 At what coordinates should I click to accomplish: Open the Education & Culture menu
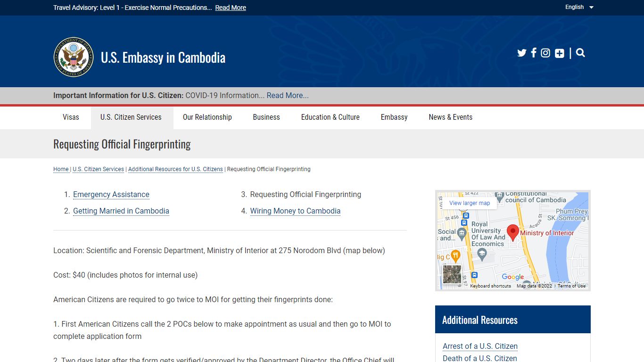pyautogui.click(x=330, y=117)
